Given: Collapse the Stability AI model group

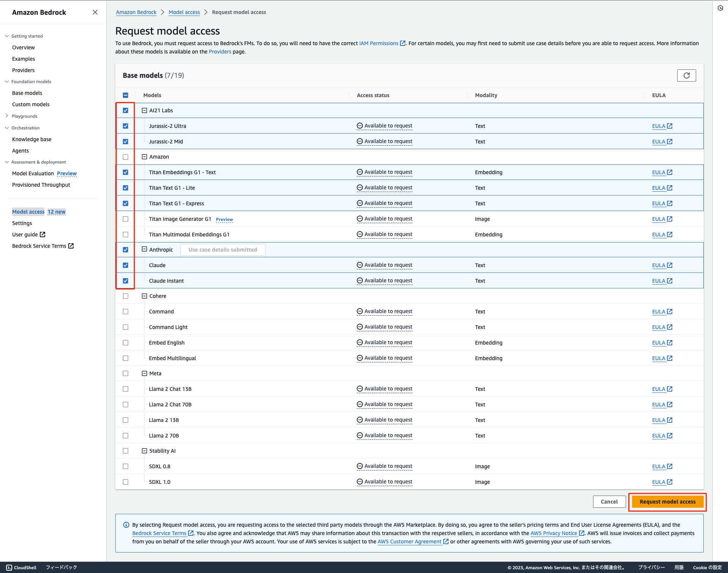Looking at the screenshot, I should coord(144,451).
